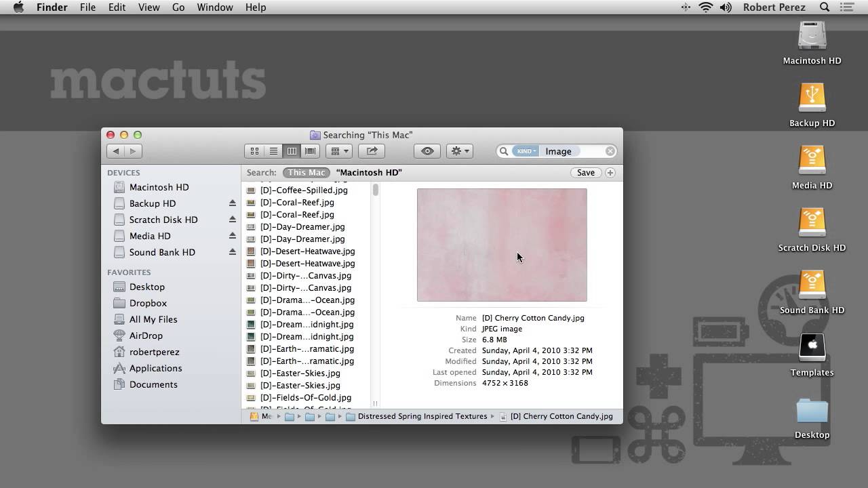Click the Quick Look eye icon
The height and width of the screenshot is (488, 868).
[427, 151]
